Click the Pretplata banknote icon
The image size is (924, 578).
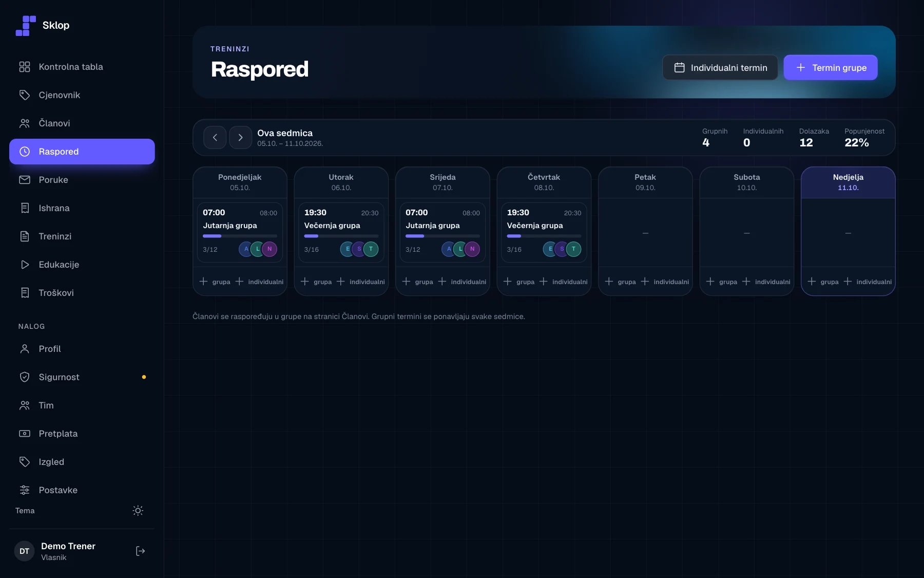click(x=25, y=434)
